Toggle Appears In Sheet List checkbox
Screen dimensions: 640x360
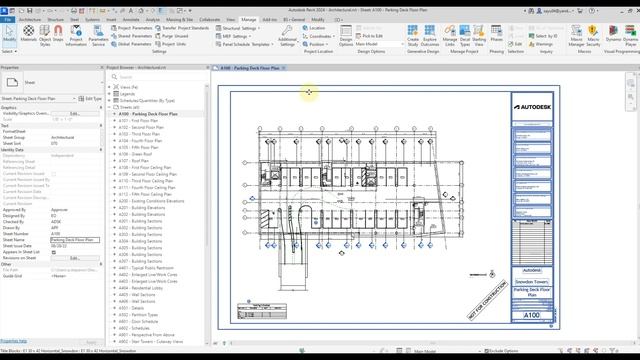[x=53, y=252]
